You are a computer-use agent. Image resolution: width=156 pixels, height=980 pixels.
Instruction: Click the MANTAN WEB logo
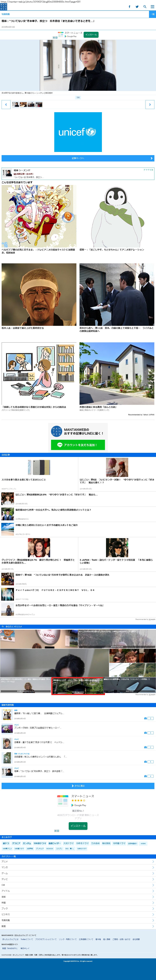[x=4, y=7]
